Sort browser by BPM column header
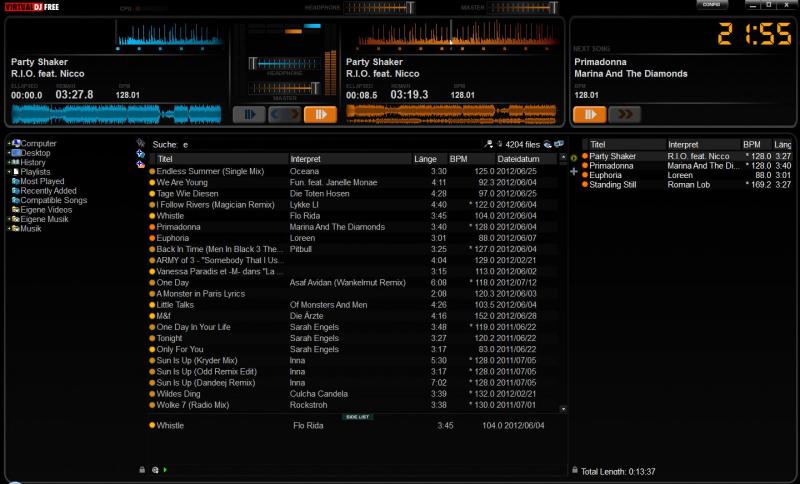800x484 pixels. pos(459,159)
